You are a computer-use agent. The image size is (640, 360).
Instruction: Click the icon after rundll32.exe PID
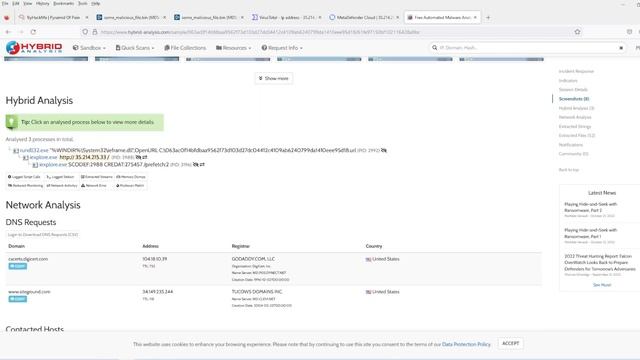tap(384, 150)
